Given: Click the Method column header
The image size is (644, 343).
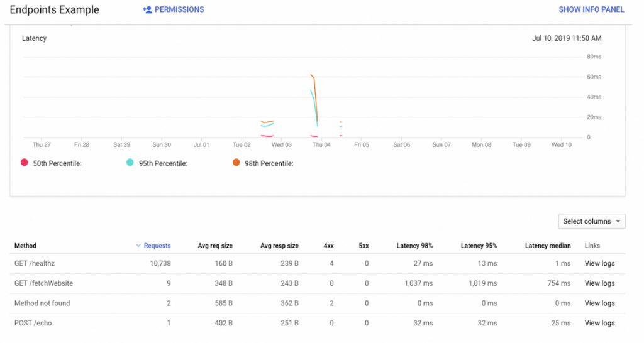Looking at the screenshot, I should click(x=25, y=246).
